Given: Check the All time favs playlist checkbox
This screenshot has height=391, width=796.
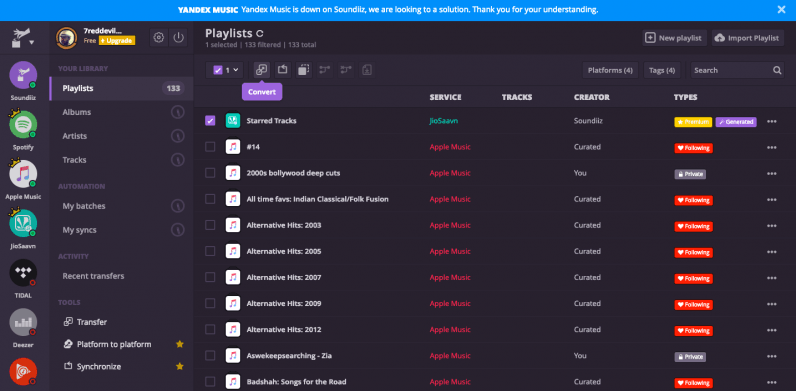Looking at the screenshot, I should [x=210, y=199].
